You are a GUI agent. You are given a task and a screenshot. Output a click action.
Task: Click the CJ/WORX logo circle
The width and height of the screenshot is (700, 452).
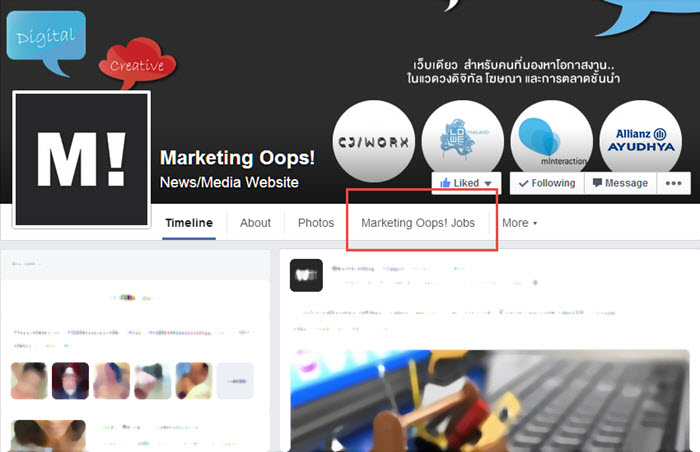[x=374, y=141]
